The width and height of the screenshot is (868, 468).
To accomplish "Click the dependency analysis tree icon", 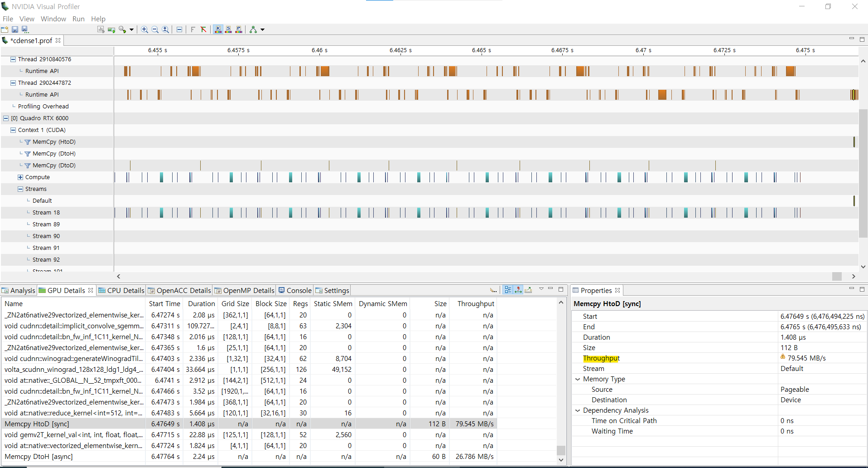I will (x=253, y=29).
